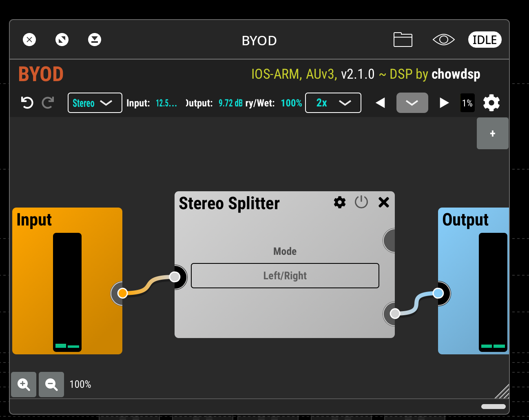The height and width of the screenshot is (420, 529).
Task: Open the Left/Right Mode selector
Action: coord(285,276)
